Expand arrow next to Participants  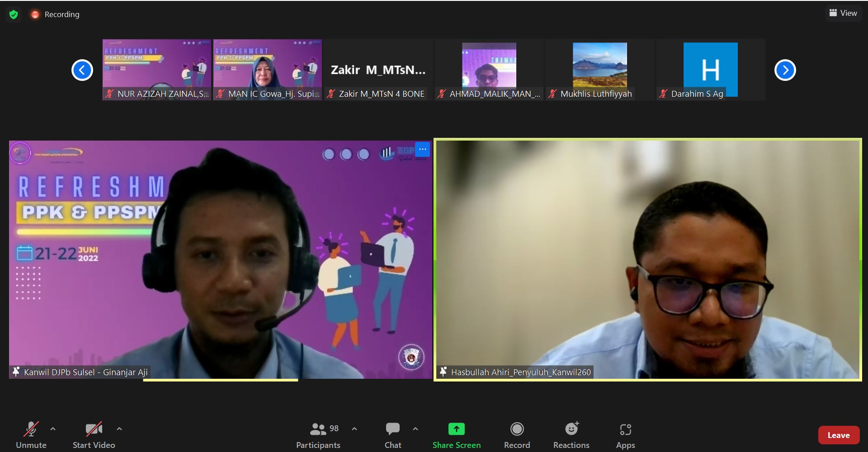coord(354,428)
